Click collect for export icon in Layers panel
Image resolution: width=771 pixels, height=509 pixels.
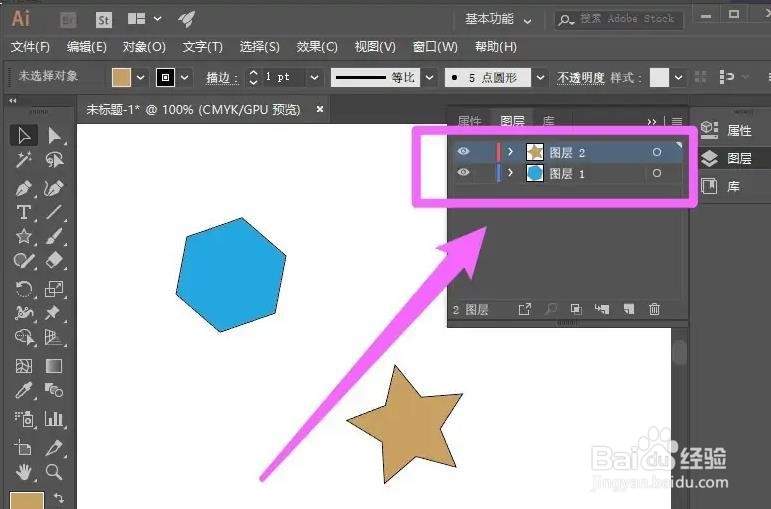pyautogui.click(x=525, y=309)
